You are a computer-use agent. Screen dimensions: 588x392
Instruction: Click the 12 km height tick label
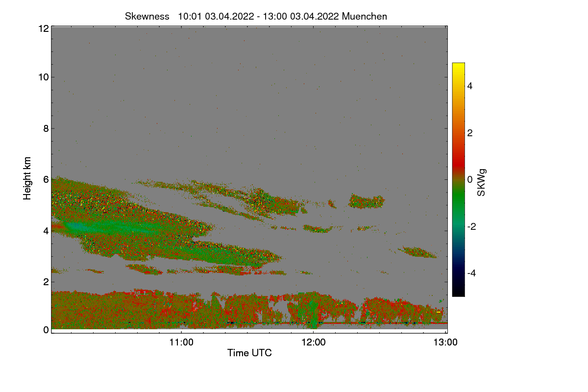pos(43,29)
